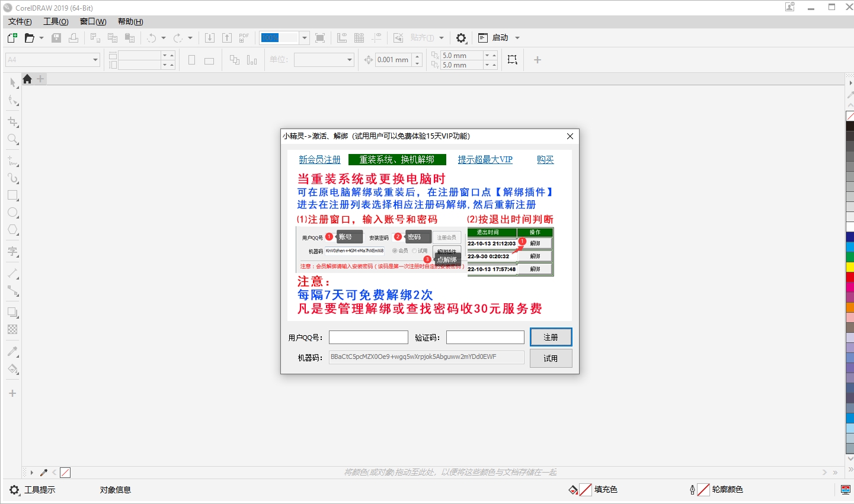This screenshot has width=854, height=504.
Task: Pick the yellow swatch in palette
Action: click(850, 267)
